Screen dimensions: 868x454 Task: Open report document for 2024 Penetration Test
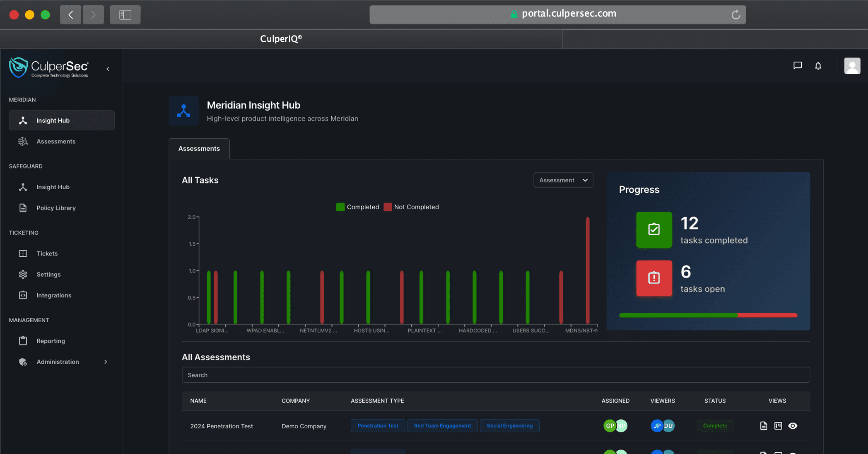point(763,426)
